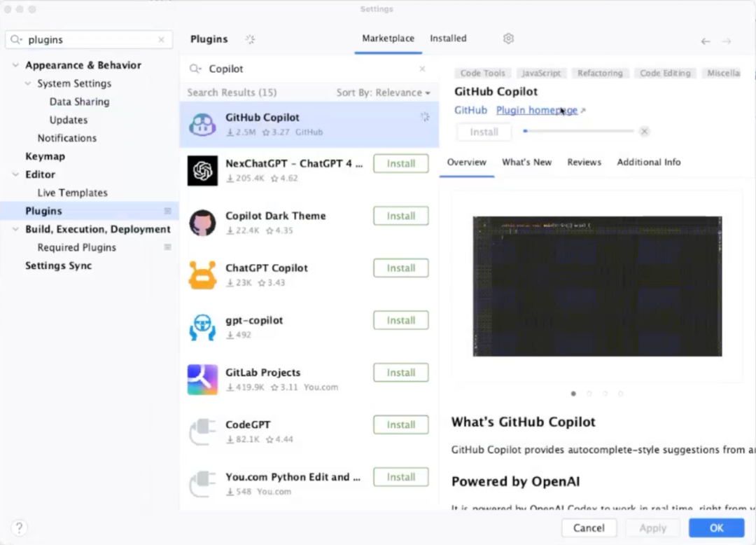756x545 pixels.
Task: Collapse the System Settings subtree
Action: pyautogui.click(x=28, y=83)
